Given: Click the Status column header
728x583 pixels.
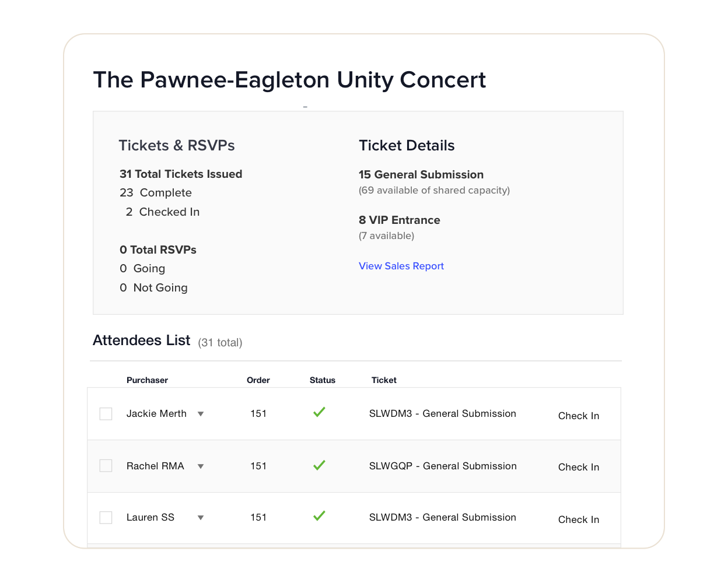Looking at the screenshot, I should pos(322,380).
